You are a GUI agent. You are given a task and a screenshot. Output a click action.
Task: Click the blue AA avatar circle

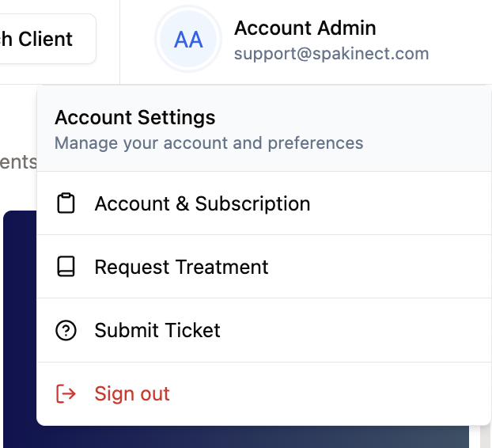188,39
